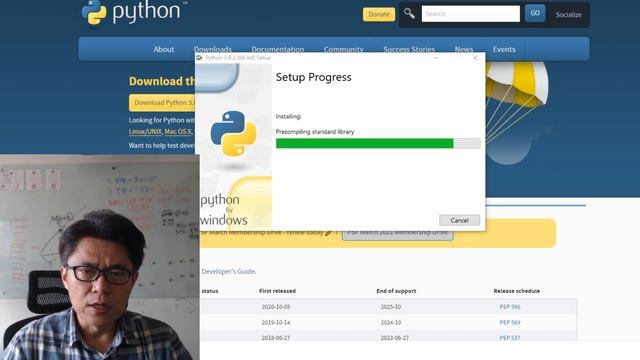Screen dimensions: 640x360
Task: Cancel the Python installation
Action: coord(459,220)
